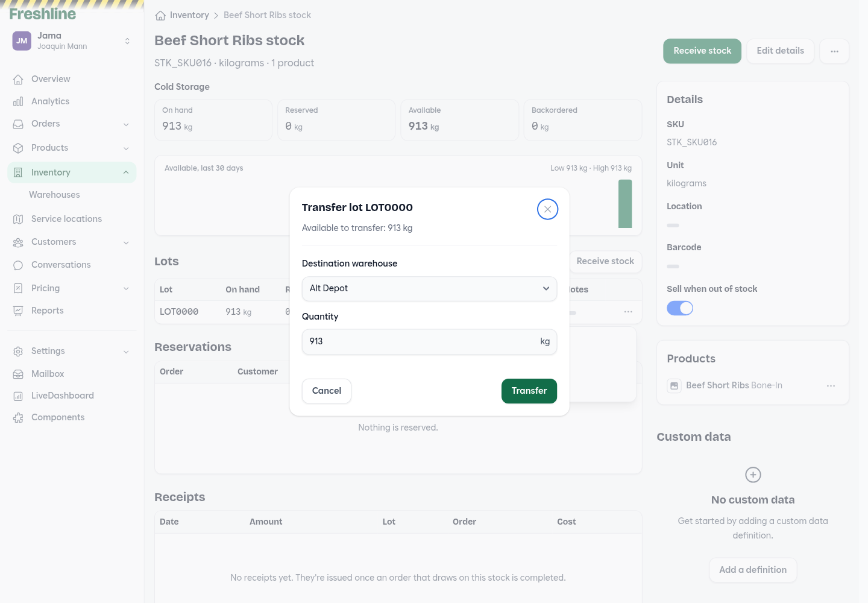Click the Analytics bar chart icon
The image size is (868, 603).
click(18, 101)
